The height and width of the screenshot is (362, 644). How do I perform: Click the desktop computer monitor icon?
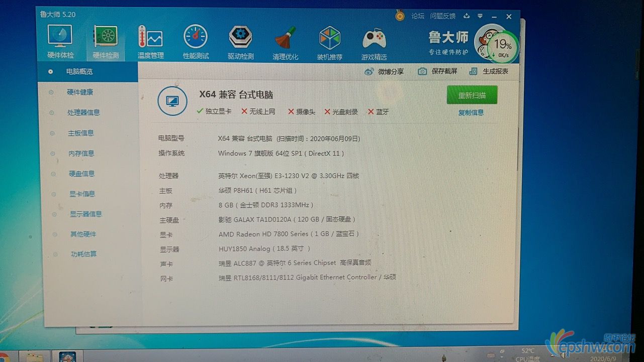click(172, 101)
